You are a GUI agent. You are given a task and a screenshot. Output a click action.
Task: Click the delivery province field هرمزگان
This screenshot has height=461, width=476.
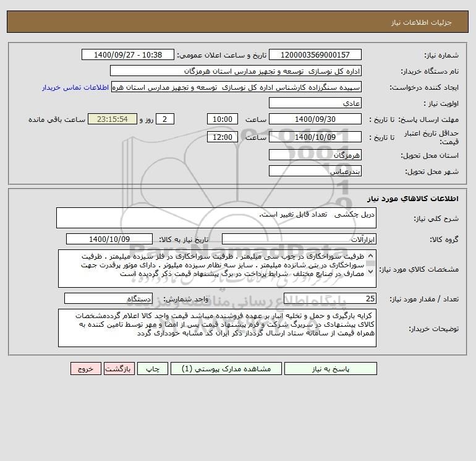point(315,155)
